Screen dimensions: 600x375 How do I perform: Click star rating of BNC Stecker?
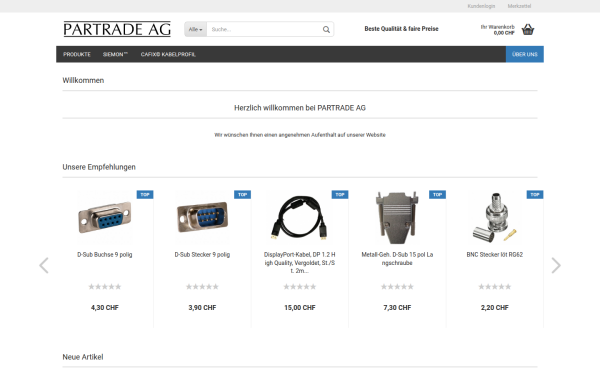495,287
